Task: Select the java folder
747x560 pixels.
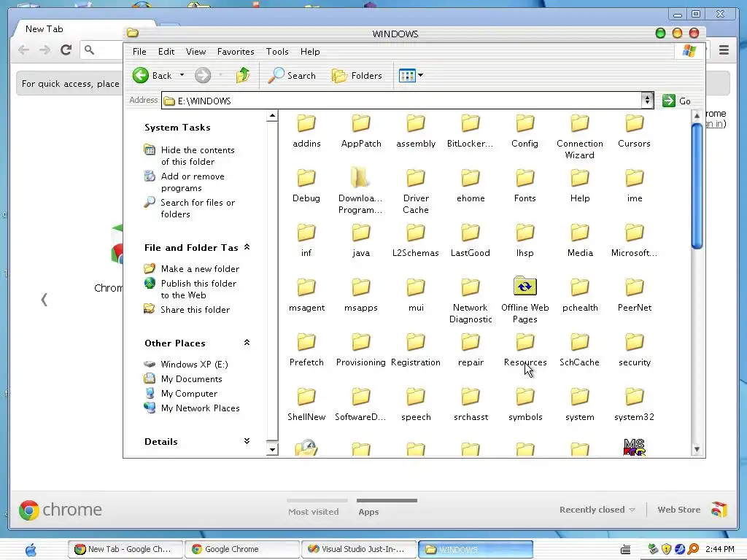Action: (361, 241)
